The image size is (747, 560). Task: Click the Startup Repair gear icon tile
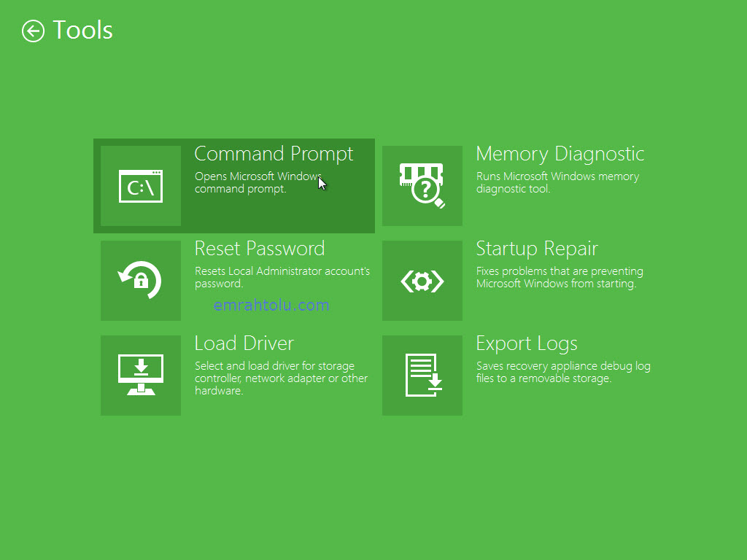pos(422,281)
